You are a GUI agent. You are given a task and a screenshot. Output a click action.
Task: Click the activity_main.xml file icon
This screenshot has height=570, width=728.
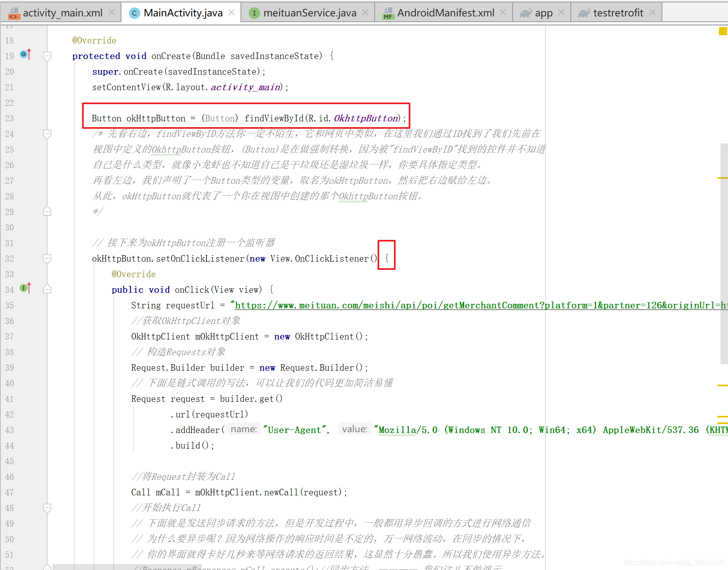[x=14, y=13]
